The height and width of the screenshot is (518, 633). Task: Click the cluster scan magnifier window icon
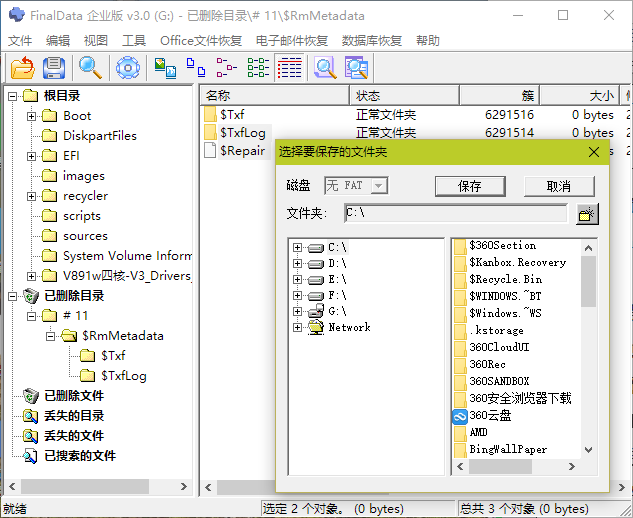[x=356, y=67]
